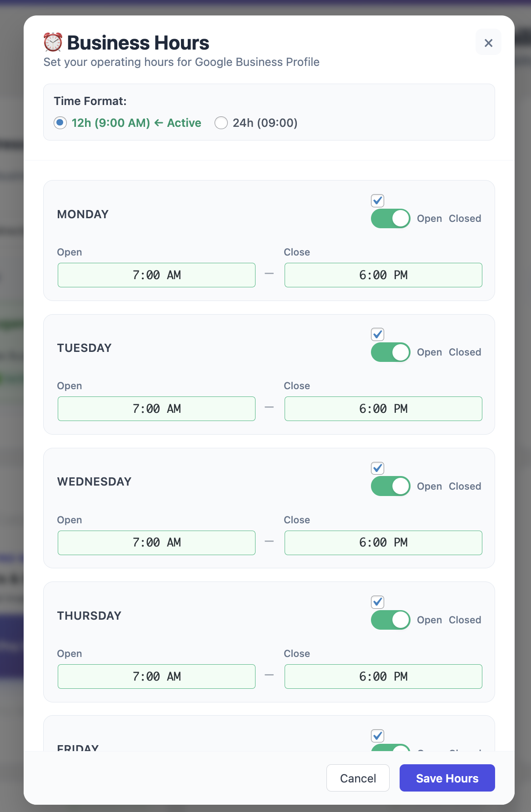Toggle Tuesday open/closed switch
The height and width of the screenshot is (812, 531).
tap(390, 352)
